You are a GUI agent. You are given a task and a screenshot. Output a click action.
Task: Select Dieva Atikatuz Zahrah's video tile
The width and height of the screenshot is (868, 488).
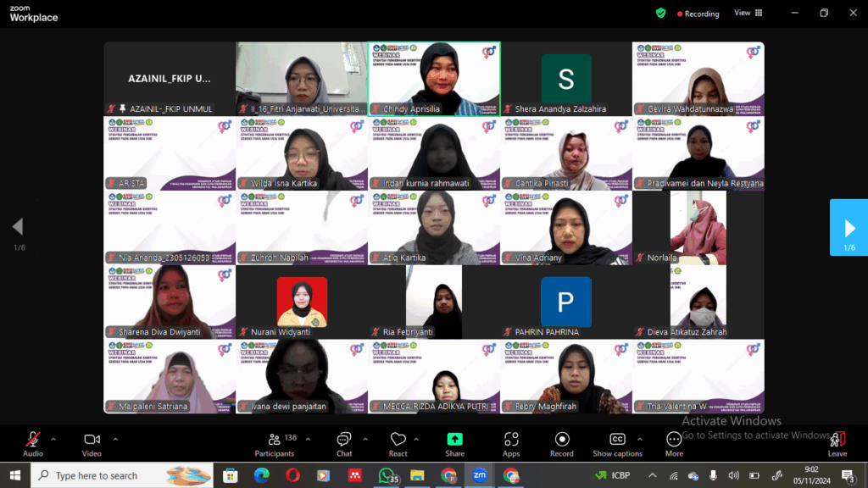coord(698,302)
